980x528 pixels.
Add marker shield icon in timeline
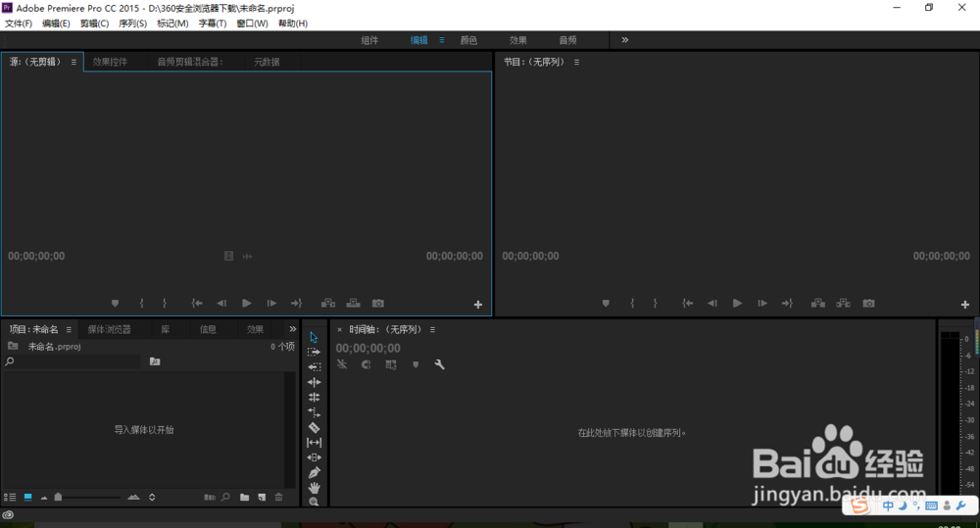416,364
